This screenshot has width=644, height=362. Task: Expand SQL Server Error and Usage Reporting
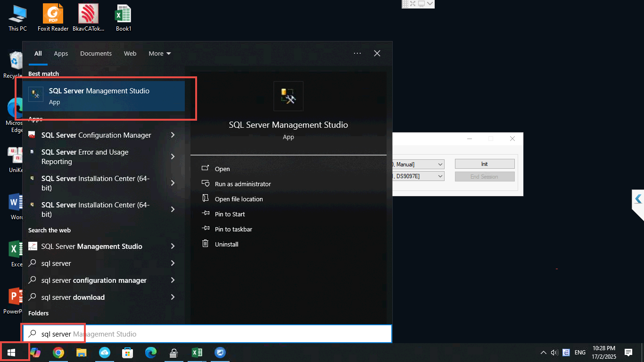point(173,156)
